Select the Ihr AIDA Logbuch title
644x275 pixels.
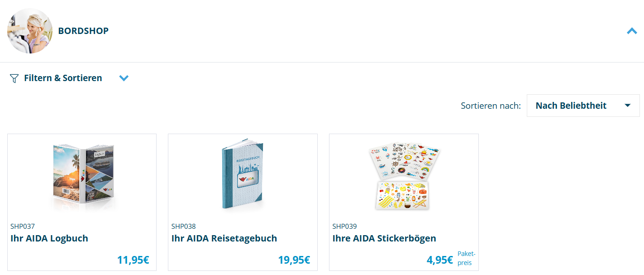(x=49, y=238)
